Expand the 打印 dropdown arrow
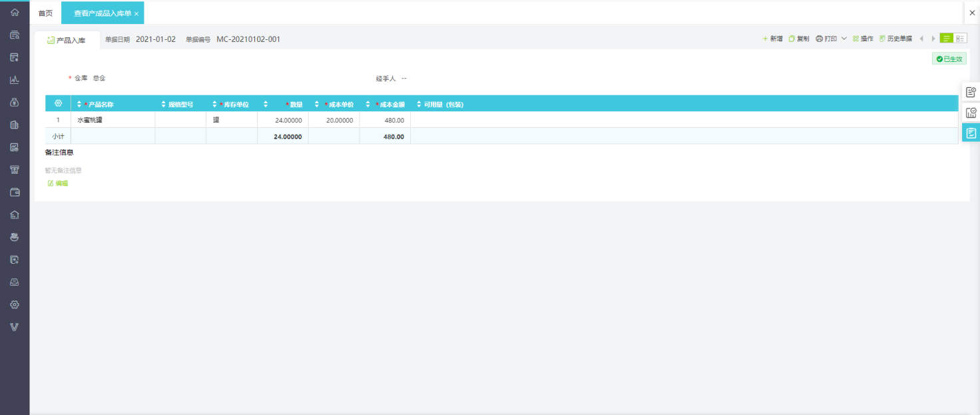 (844, 39)
